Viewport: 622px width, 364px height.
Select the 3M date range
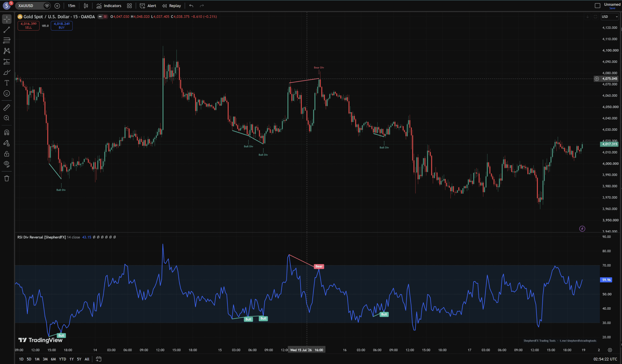pyautogui.click(x=45, y=359)
